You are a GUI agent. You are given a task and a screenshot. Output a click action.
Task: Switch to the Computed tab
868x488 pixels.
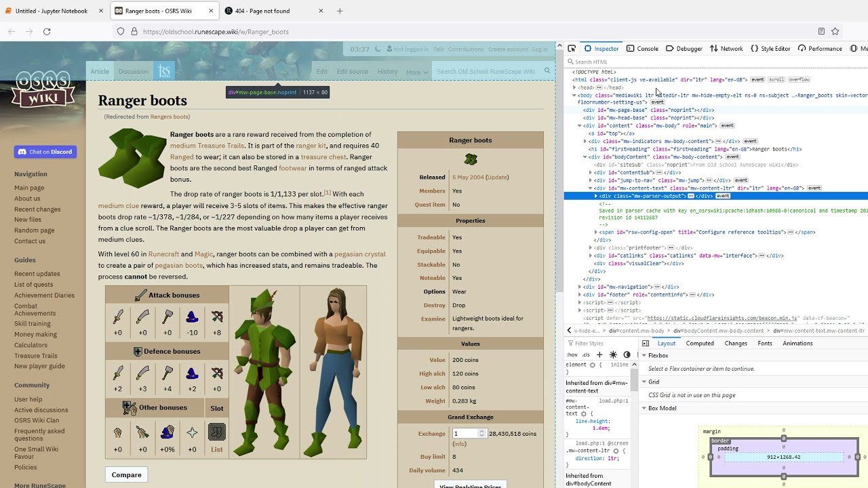pyautogui.click(x=700, y=344)
